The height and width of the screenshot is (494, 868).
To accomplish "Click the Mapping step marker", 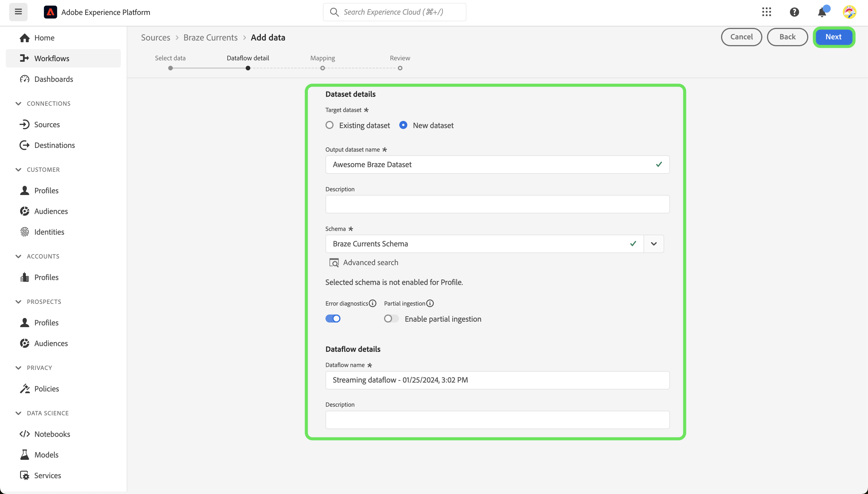I will pos(322,68).
